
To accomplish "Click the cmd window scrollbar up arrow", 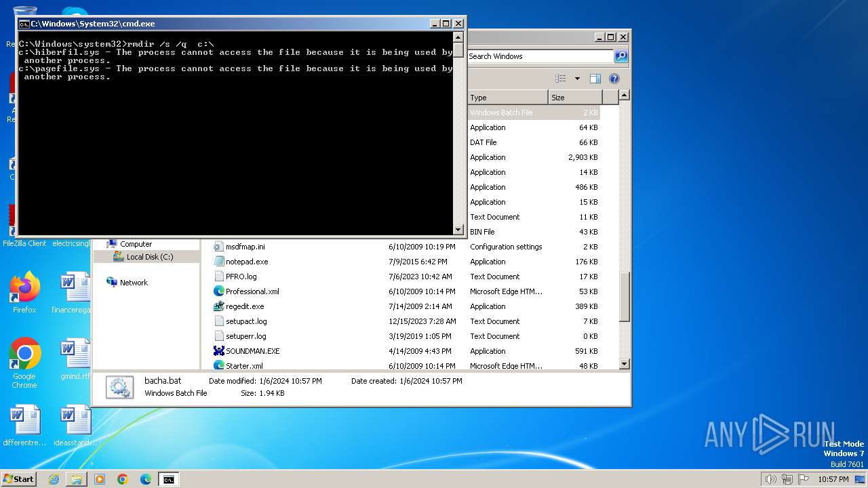I will (458, 37).
